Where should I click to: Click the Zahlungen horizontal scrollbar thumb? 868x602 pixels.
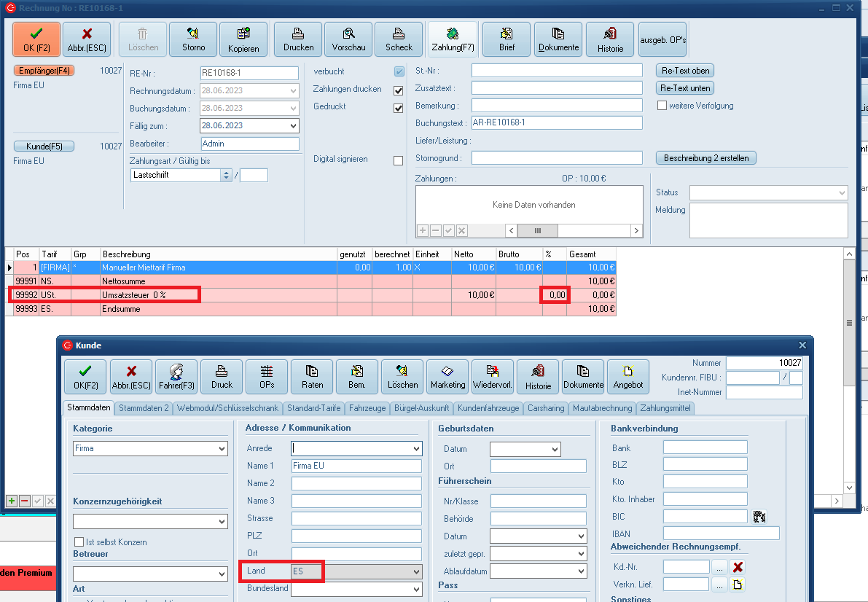(538, 230)
